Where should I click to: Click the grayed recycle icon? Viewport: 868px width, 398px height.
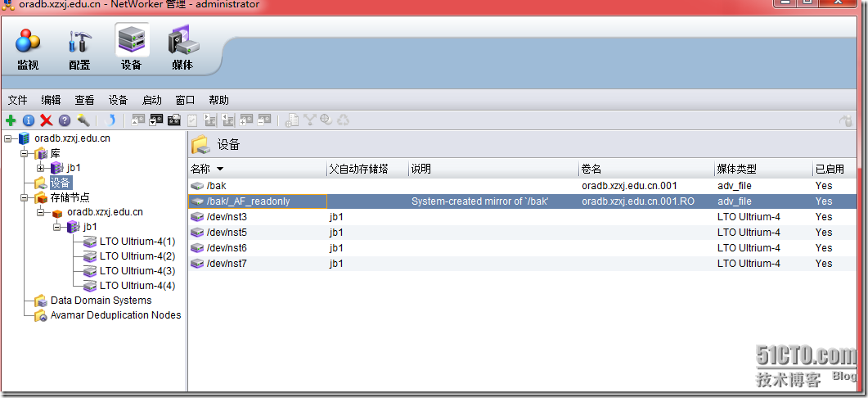[x=344, y=120]
